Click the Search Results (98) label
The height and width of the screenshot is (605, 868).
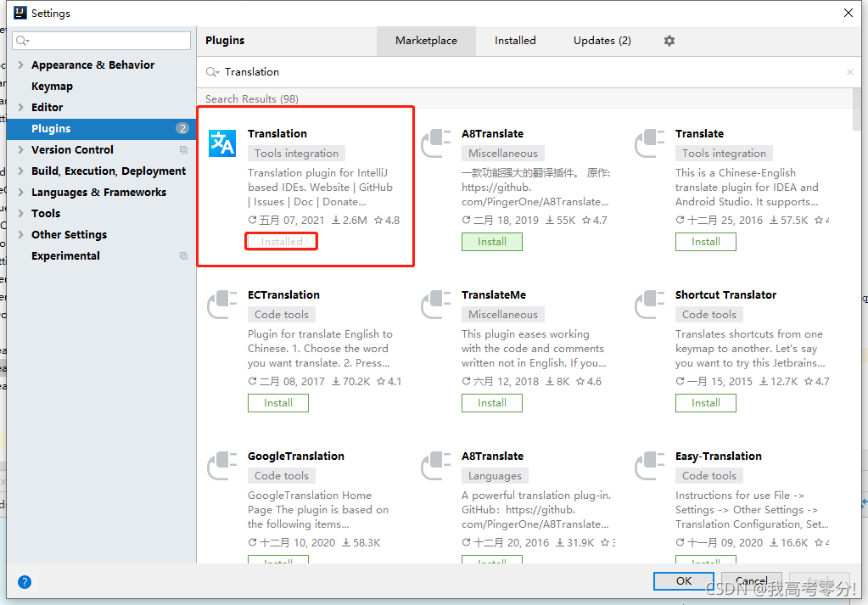pos(251,99)
